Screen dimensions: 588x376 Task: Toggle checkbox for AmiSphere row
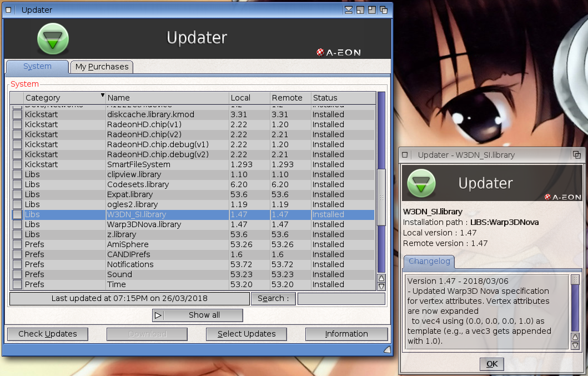[17, 244]
